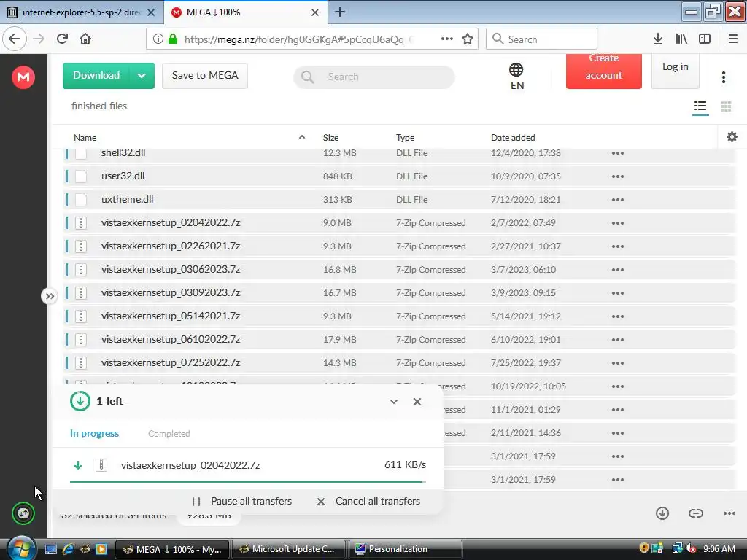Select the vistaexkernsetup_02042022.7z file row
747x560 pixels.
398,223
